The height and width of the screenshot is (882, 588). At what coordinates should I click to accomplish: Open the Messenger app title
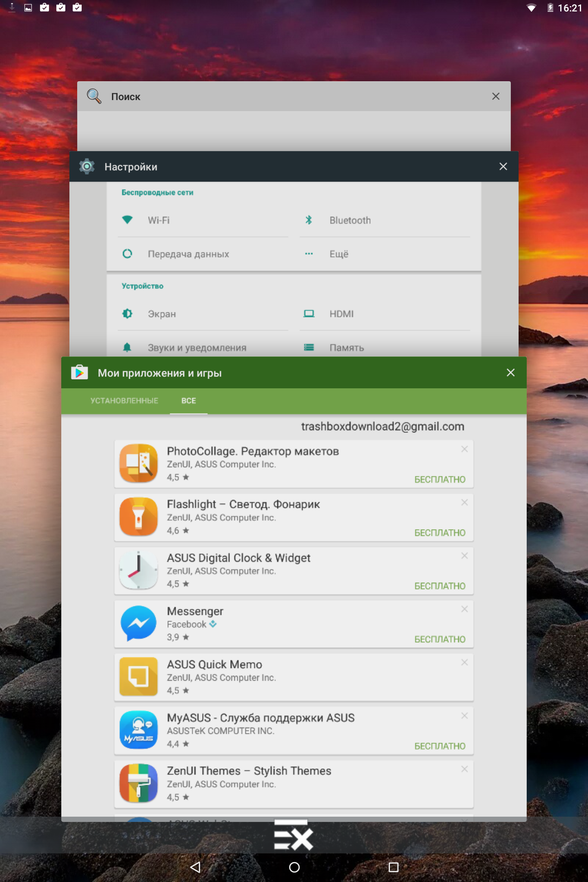click(195, 611)
